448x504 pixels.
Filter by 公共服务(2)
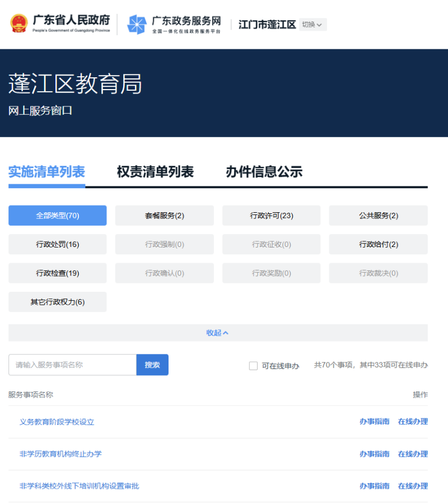pyautogui.click(x=378, y=216)
